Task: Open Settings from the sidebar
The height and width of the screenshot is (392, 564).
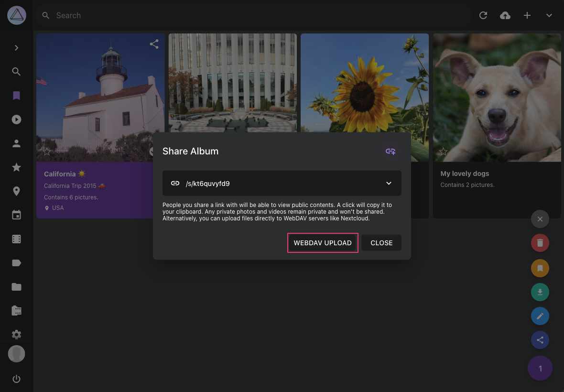Action: 16,334
